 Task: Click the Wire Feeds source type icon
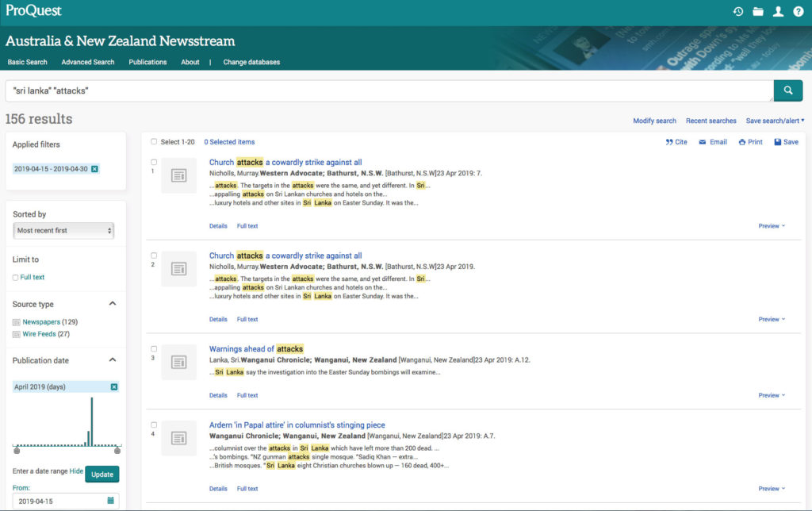coord(16,334)
